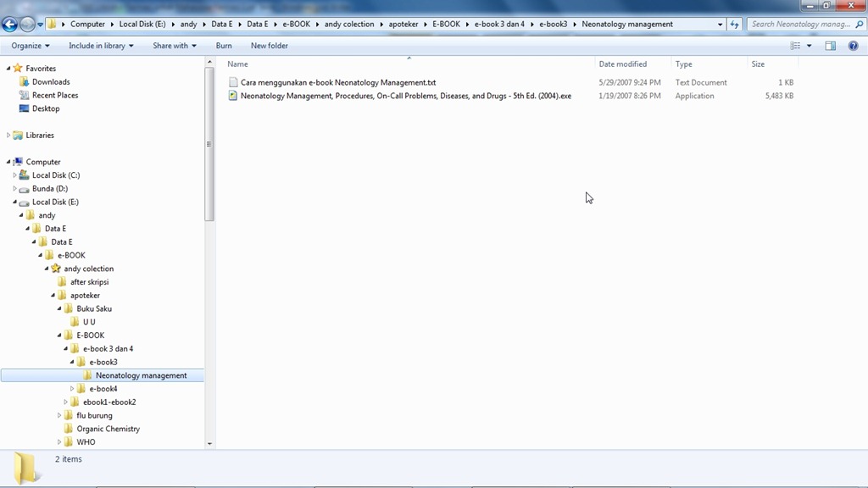This screenshot has width=868, height=488.
Task: Sort by the Date modified column
Action: point(632,64)
